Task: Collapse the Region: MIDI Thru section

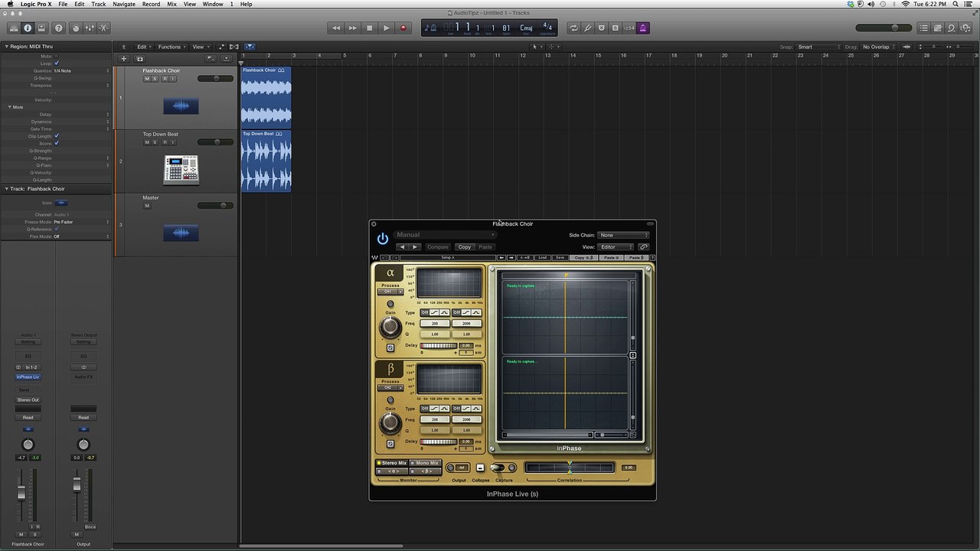Action: (6, 47)
